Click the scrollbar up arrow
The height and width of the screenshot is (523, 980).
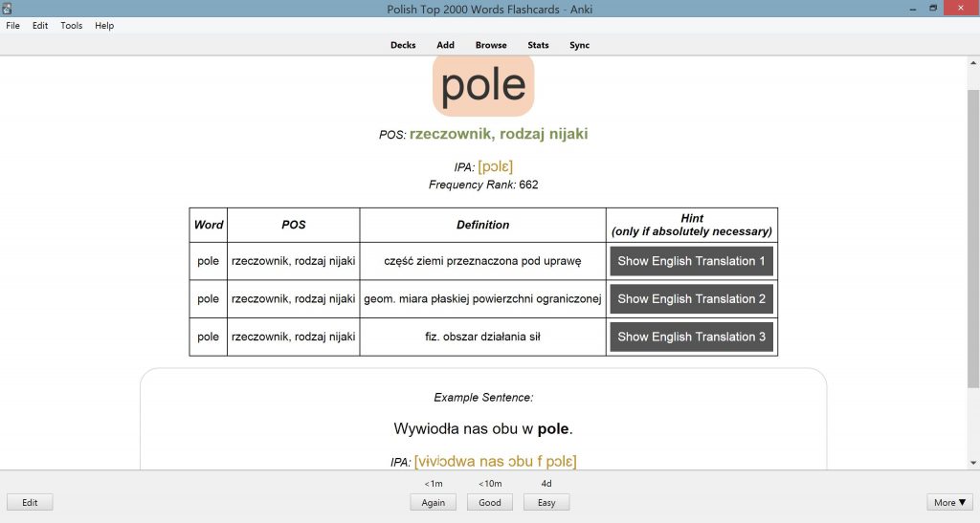pyautogui.click(x=973, y=63)
